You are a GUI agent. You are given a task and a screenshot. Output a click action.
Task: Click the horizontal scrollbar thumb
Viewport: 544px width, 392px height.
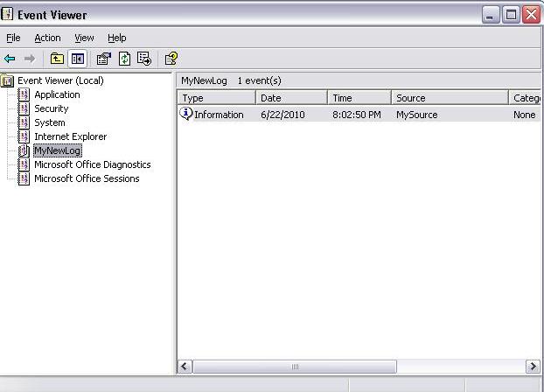[295, 367]
